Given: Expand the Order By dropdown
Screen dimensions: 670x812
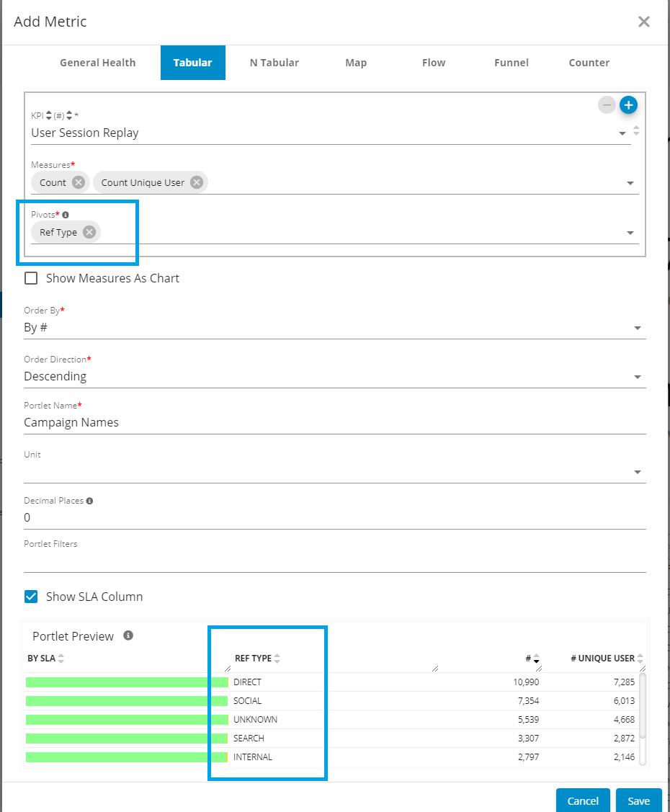Looking at the screenshot, I should click(x=637, y=328).
